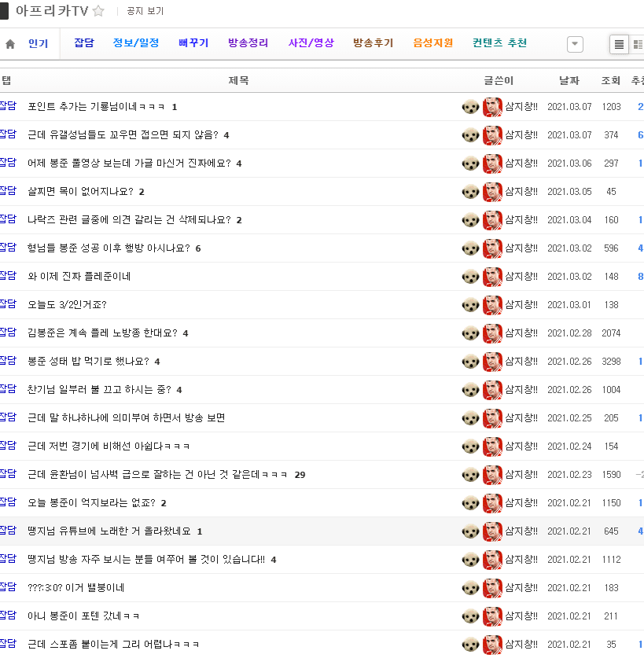Click date 2021.02.23
The image size is (644, 658).
569,475
